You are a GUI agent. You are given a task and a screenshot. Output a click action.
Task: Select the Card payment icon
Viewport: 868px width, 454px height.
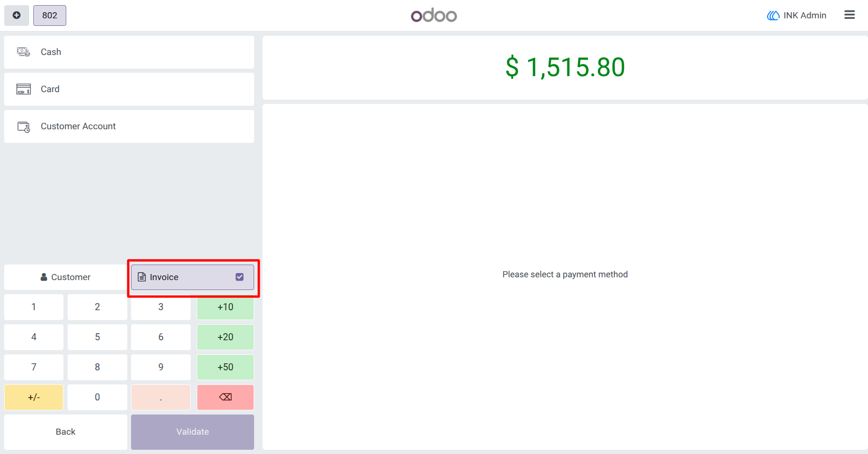click(x=23, y=89)
